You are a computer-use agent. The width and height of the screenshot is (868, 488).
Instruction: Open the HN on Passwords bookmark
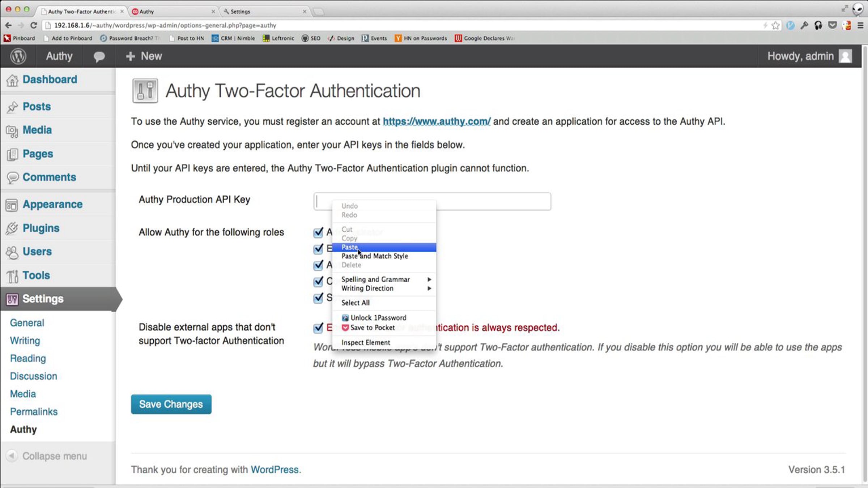pyautogui.click(x=421, y=38)
